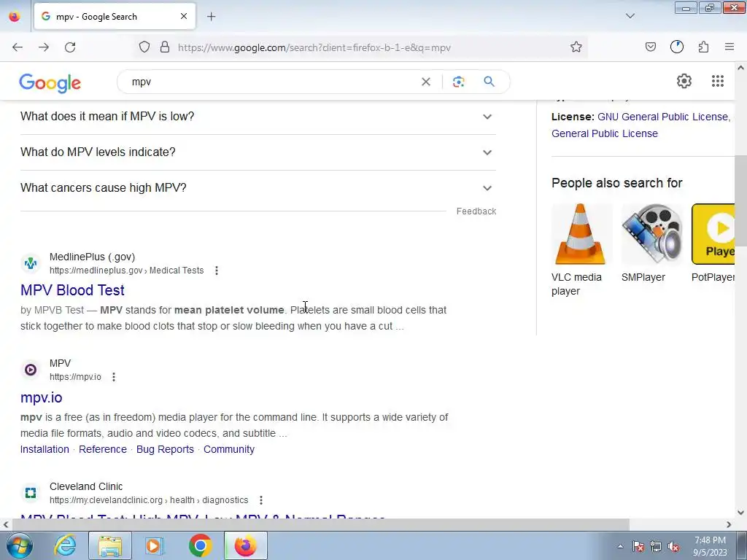Open the Google apps grid
Screen dimensions: 747x560
click(718, 81)
